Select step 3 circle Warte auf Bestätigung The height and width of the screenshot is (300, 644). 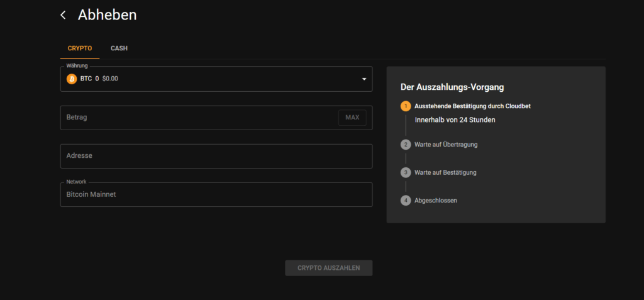[406, 172]
